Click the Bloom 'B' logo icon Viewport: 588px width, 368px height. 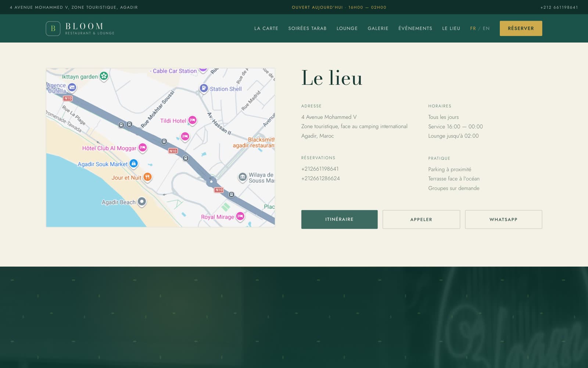[53, 28]
